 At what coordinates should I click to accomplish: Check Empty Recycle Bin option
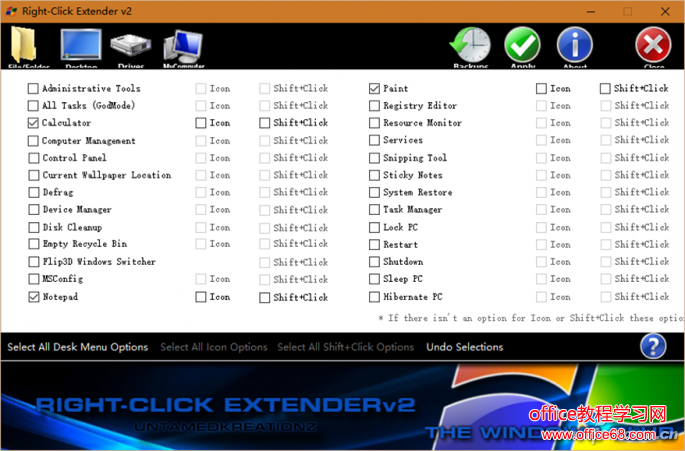(34, 244)
